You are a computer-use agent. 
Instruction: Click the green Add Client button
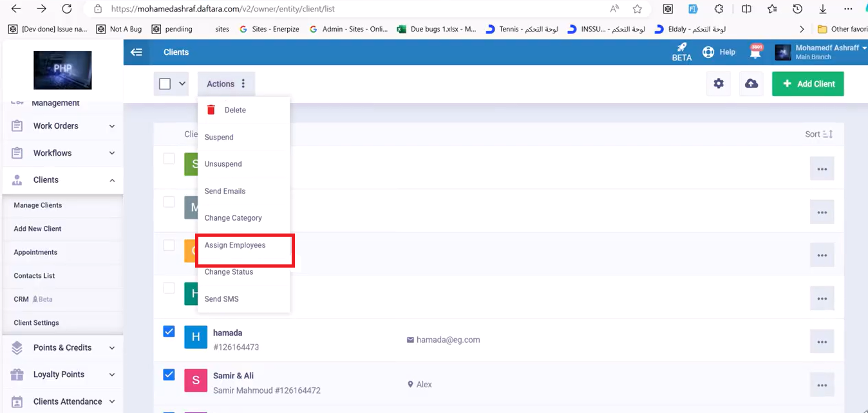807,84
